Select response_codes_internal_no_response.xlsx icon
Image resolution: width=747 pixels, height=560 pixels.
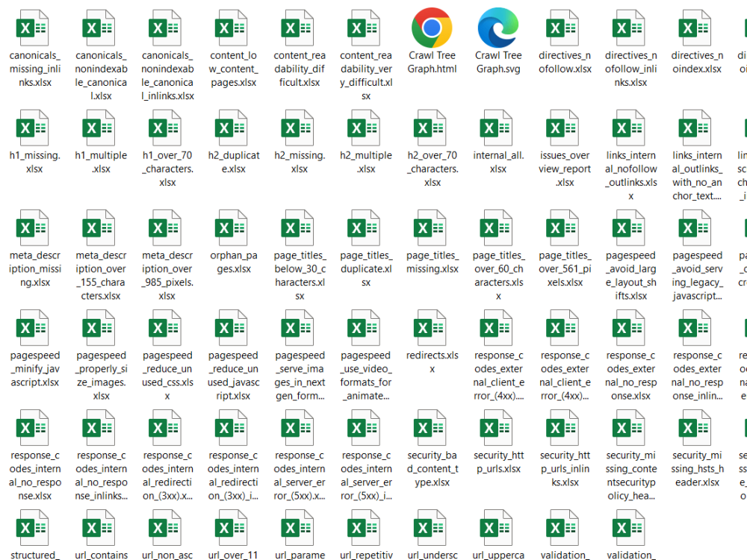point(33,428)
